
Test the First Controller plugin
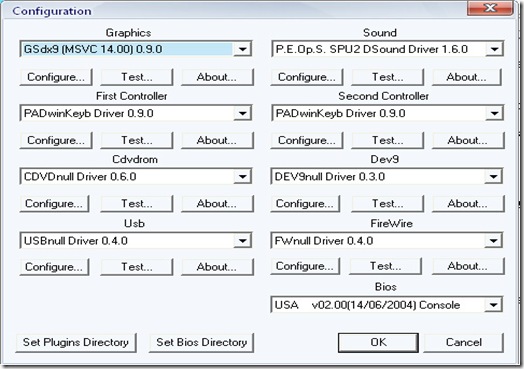[137, 140]
